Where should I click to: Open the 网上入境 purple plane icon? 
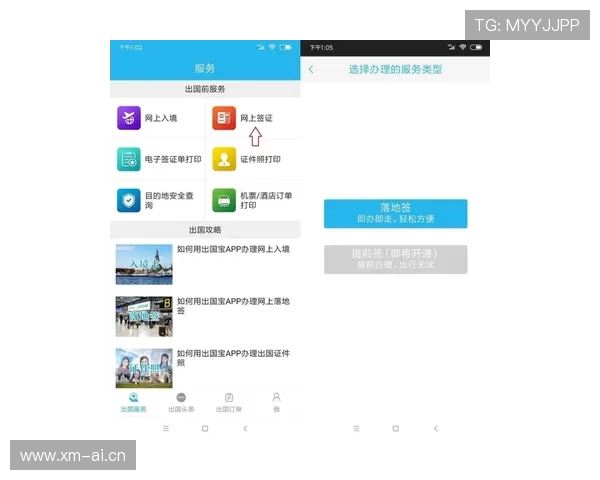click(x=129, y=118)
